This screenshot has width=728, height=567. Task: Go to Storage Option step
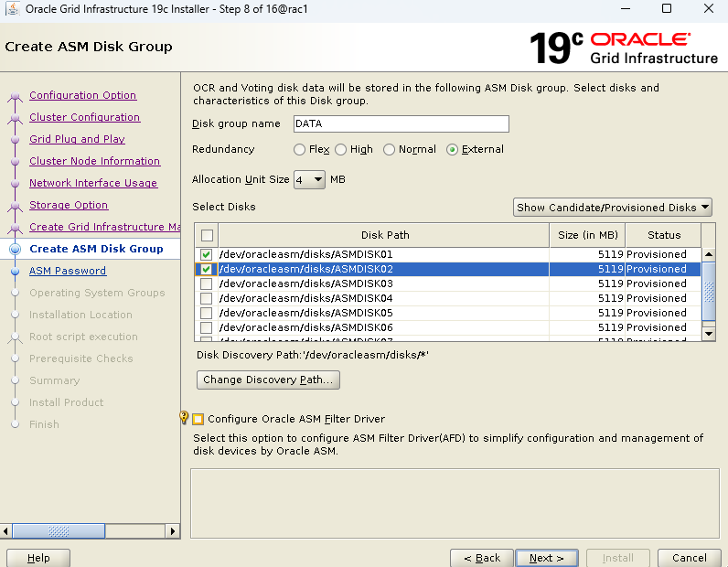(69, 205)
